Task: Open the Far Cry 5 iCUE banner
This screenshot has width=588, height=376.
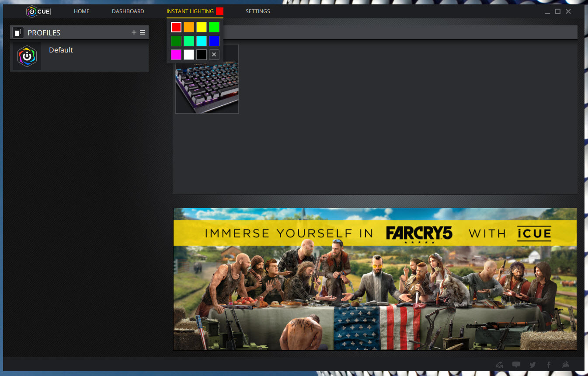Action: coord(375,279)
